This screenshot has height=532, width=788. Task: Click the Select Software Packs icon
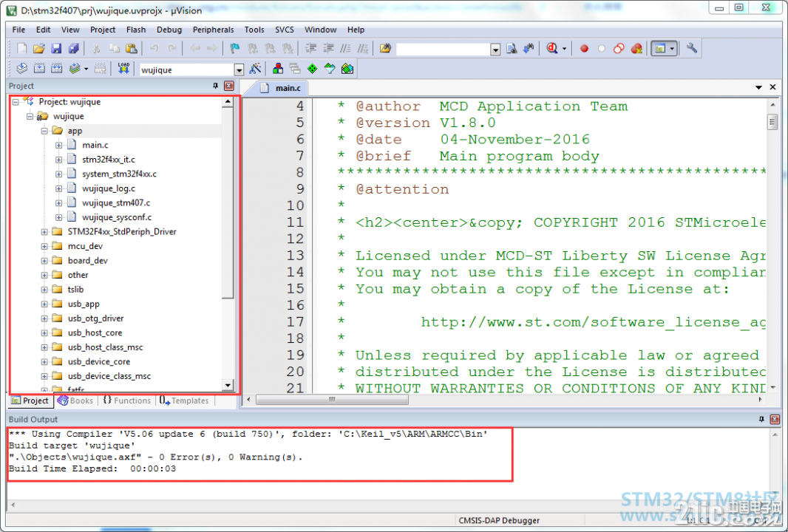coord(330,69)
